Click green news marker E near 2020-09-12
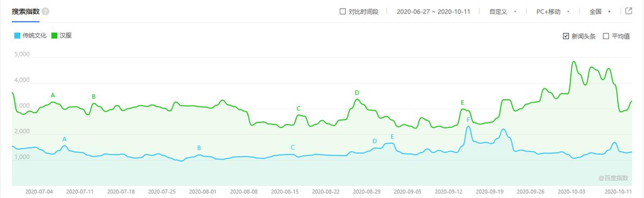The width and height of the screenshot is (644, 198). pyautogui.click(x=462, y=102)
